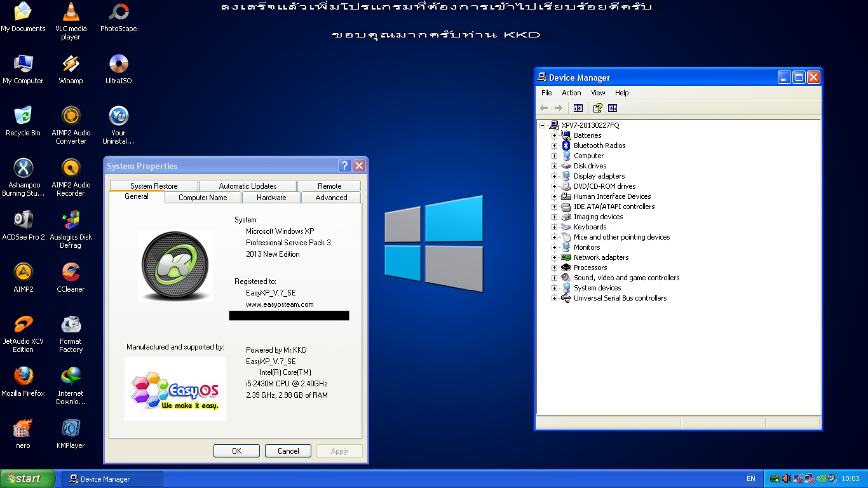Select the My Computer desktop icon

(23, 69)
